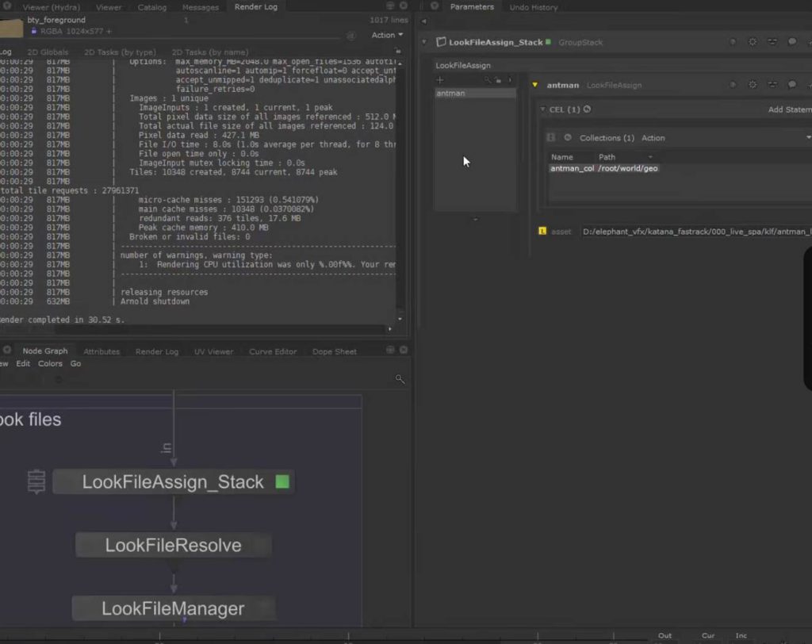Viewport: 812px width, 644px height.
Task: Click the search magnifier icon in Node Graph
Action: point(400,380)
